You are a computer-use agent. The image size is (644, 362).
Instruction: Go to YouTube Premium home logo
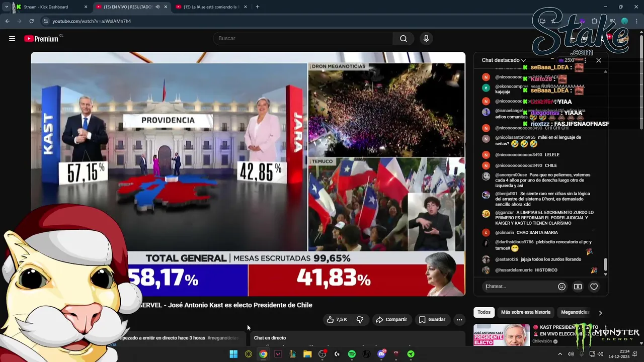point(41,39)
